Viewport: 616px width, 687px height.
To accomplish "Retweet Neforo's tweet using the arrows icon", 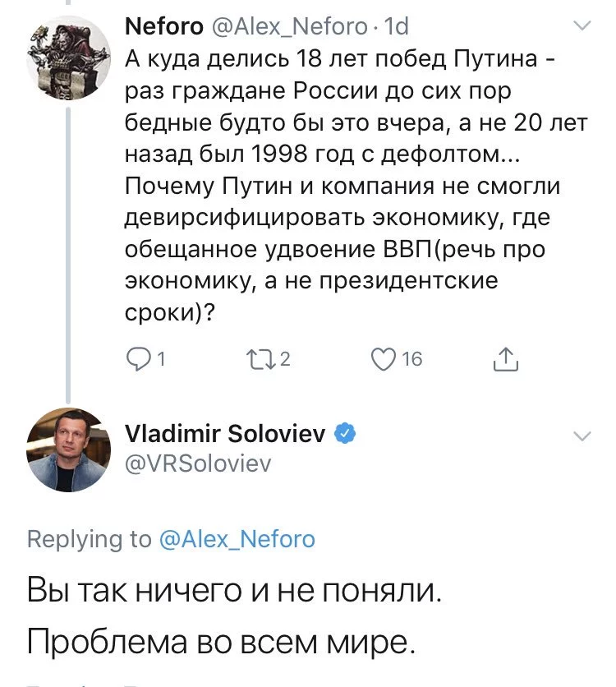I will pos(260,359).
